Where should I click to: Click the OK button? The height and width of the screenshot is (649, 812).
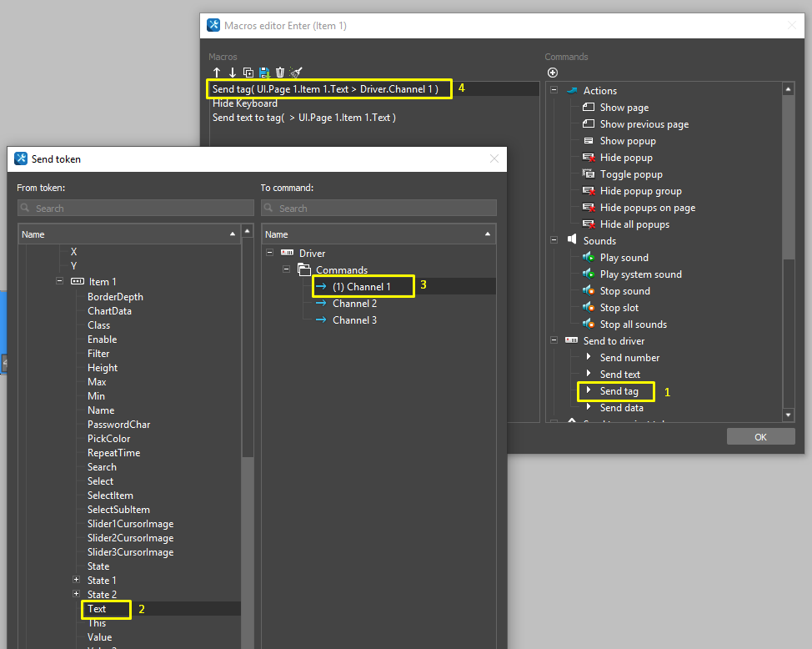(x=759, y=435)
